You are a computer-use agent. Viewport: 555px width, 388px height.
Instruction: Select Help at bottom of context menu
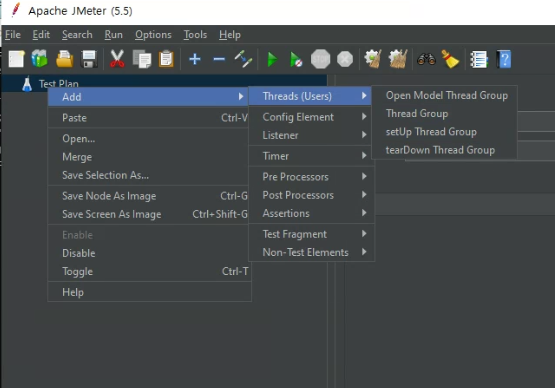point(149,292)
